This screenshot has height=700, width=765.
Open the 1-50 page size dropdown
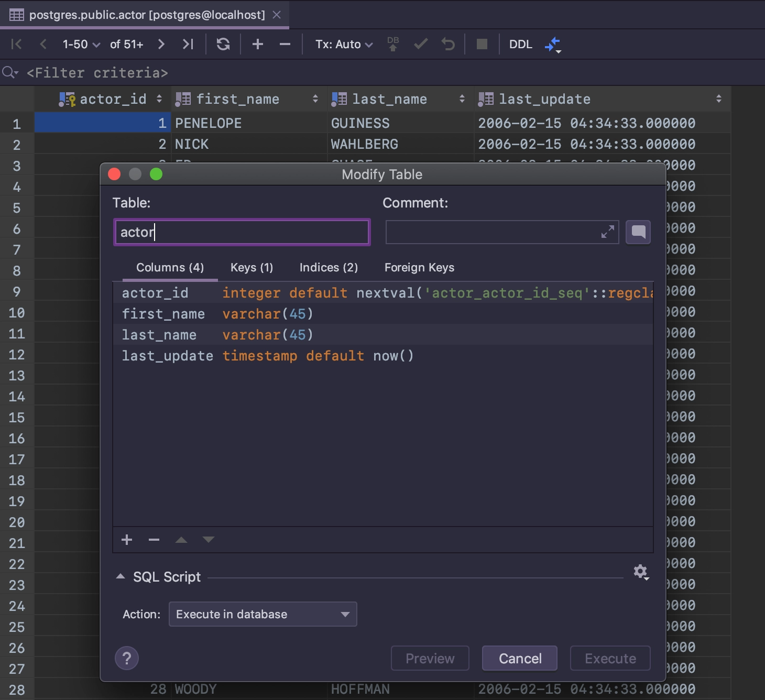coord(81,44)
